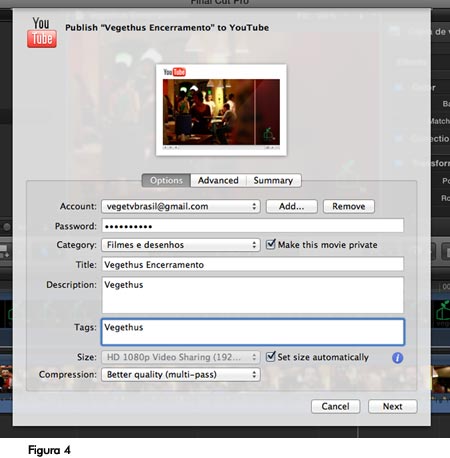Click the Cancel button
Viewport: 450px width, 458px height.
tap(336, 406)
